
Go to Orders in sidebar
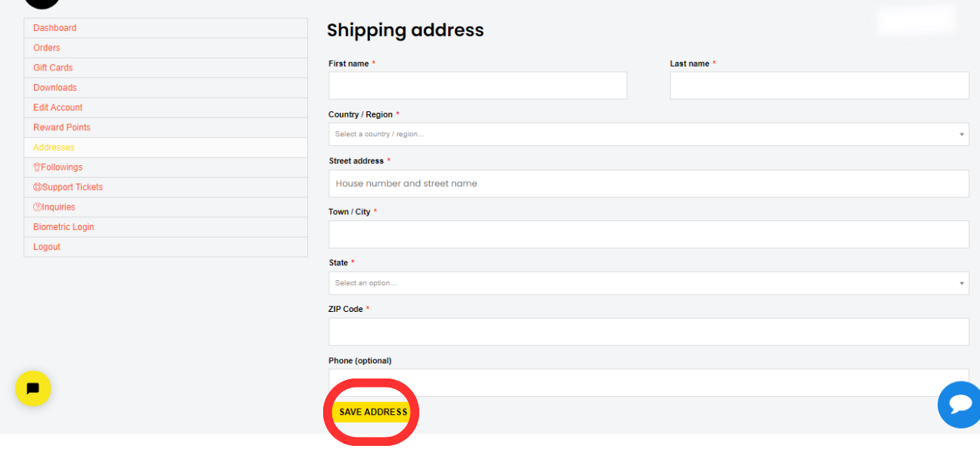coord(46,48)
